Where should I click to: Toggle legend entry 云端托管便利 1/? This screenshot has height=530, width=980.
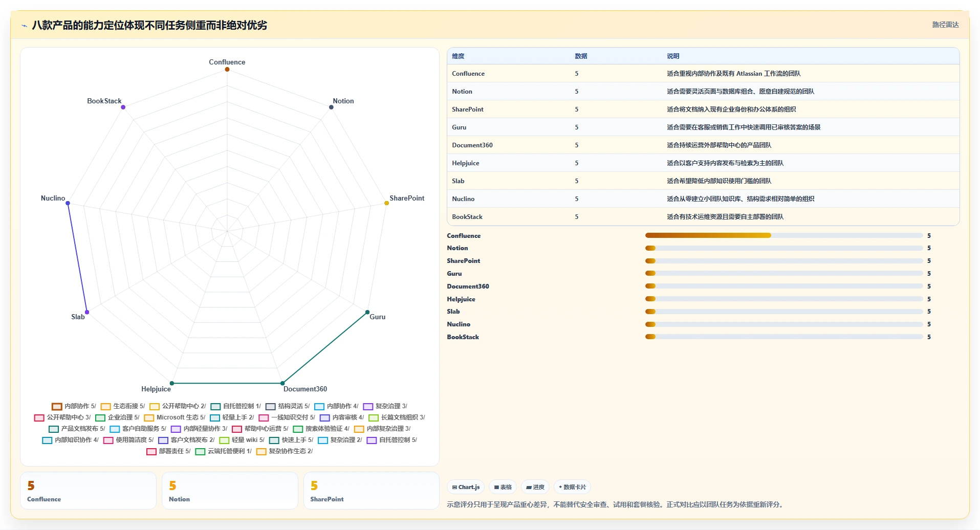click(224, 451)
